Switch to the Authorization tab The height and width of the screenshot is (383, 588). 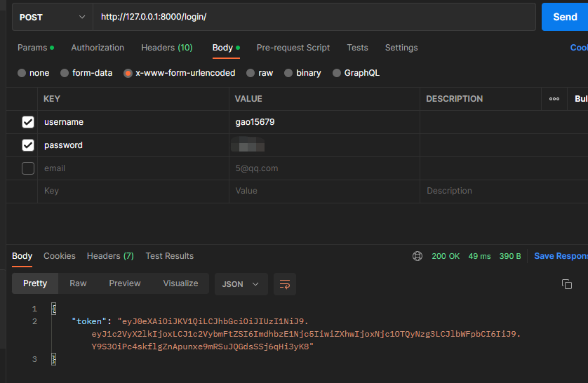[x=98, y=48]
